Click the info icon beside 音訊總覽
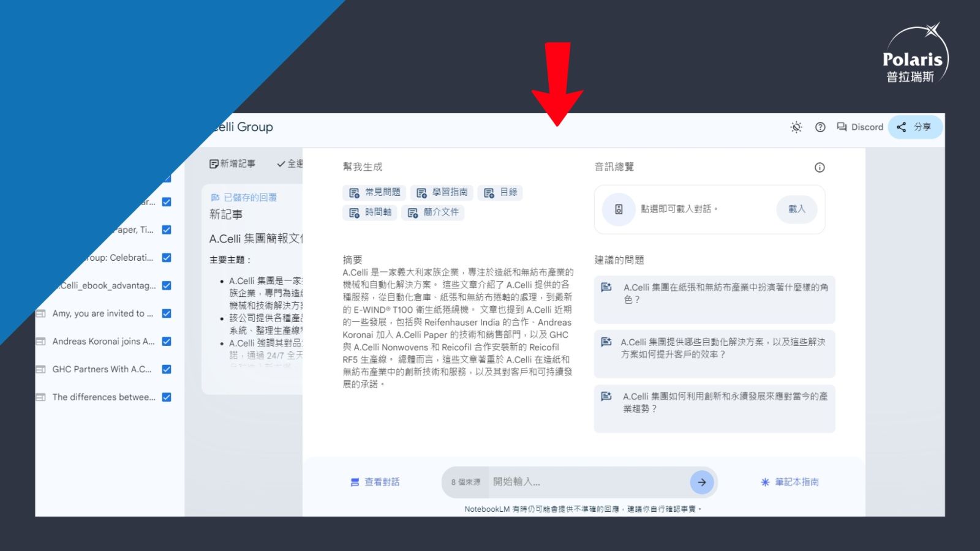Image resolution: width=980 pixels, height=551 pixels. coord(820,168)
